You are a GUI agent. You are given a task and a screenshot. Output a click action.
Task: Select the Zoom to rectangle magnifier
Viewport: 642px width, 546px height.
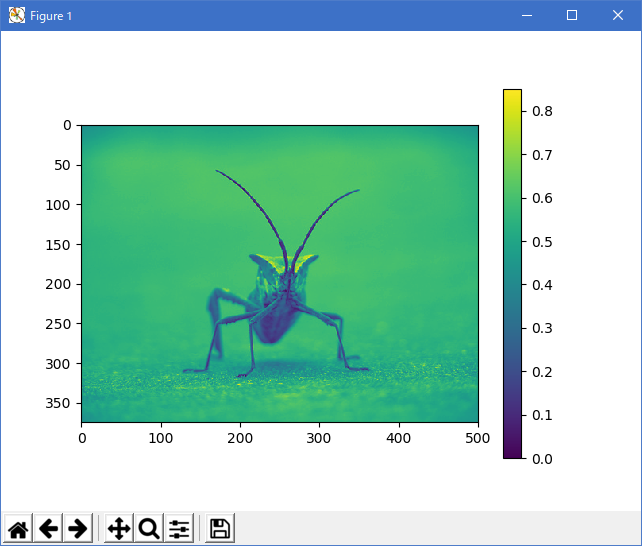(149, 528)
